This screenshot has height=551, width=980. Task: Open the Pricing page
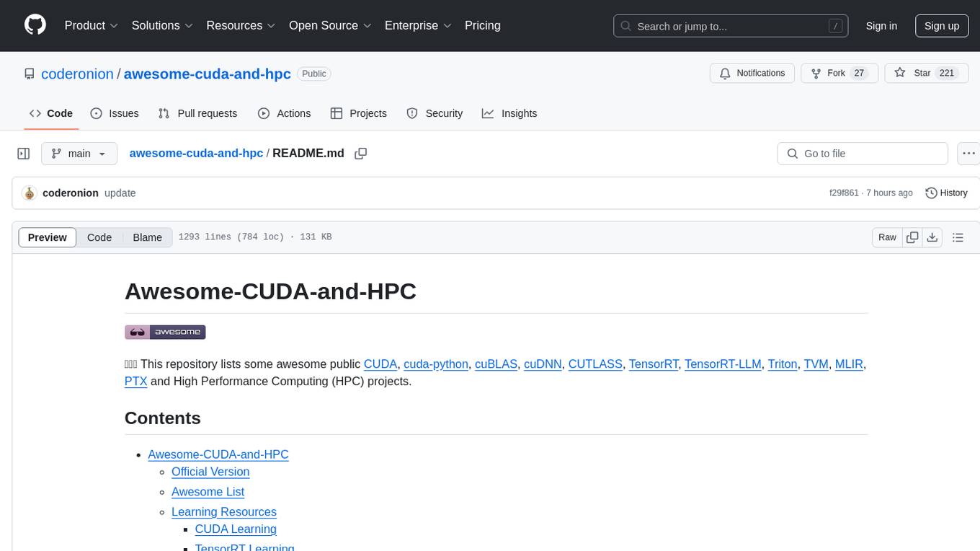[483, 25]
